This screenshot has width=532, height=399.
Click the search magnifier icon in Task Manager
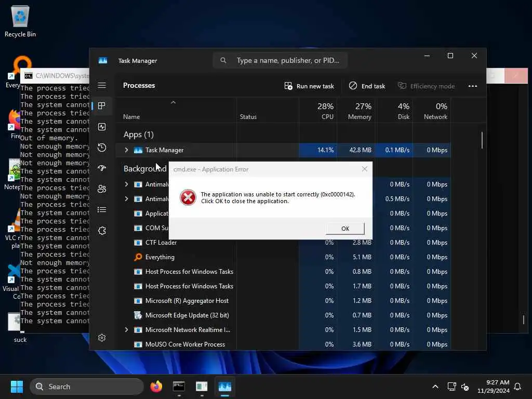[223, 60]
